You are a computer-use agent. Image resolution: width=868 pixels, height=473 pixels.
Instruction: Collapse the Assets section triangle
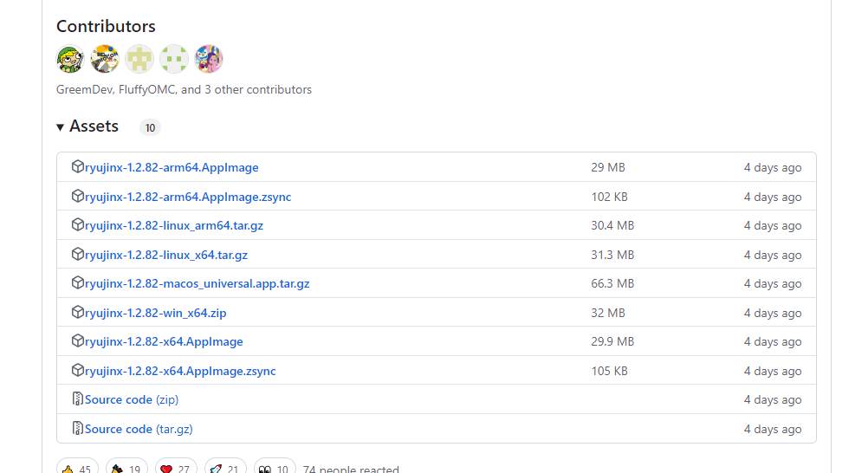pos(60,127)
